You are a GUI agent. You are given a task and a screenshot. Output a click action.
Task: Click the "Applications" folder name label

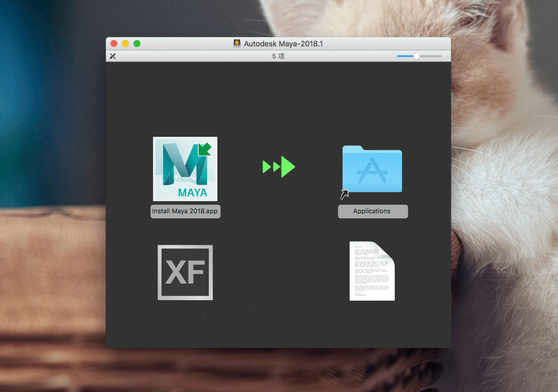click(x=372, y=211)
